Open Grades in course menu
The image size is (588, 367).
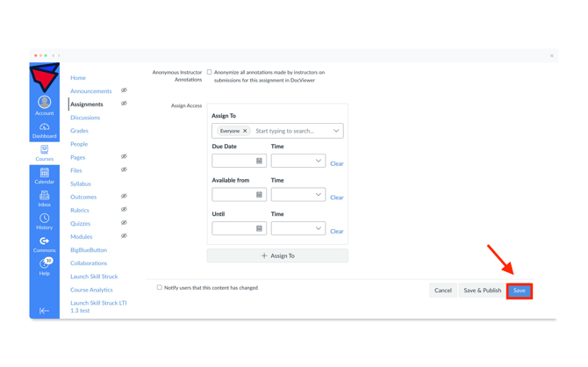[x=79, y=131]
